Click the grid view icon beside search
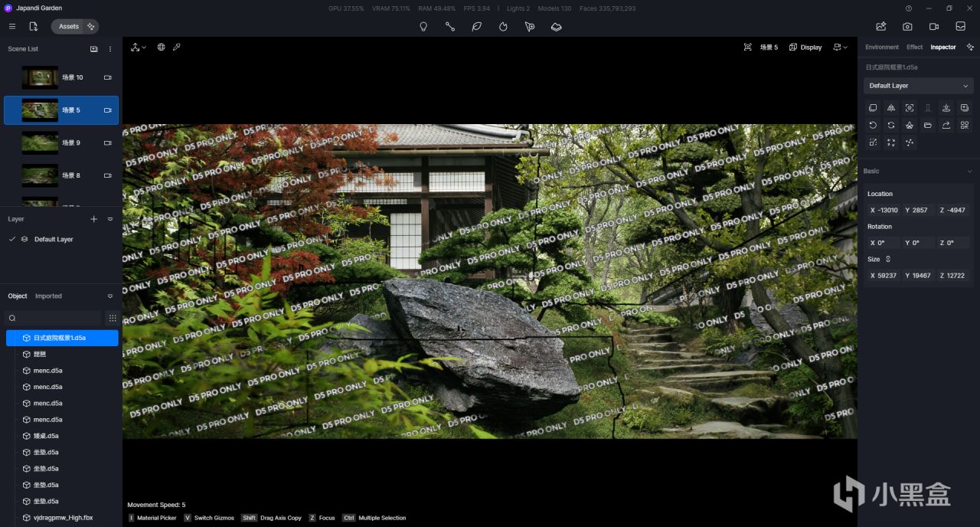Image resolution: width=980 pixels, height=527 pixels. (113, 318)
